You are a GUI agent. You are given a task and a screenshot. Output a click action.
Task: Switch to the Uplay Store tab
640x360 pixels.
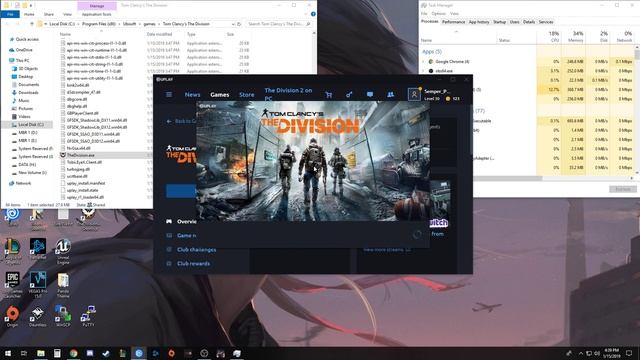pyautogui.click(x=247, y=95)
